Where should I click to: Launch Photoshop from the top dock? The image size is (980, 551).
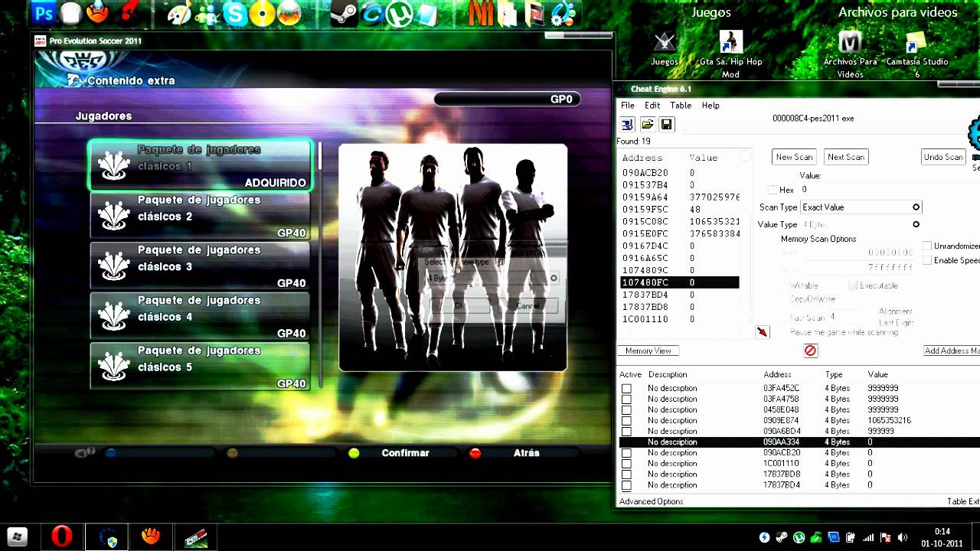pyautogui.click(x=44, y=13)
